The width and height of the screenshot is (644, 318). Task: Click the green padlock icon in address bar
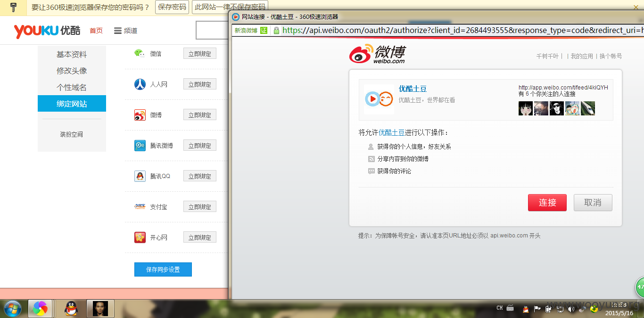[x=276, y=30]
